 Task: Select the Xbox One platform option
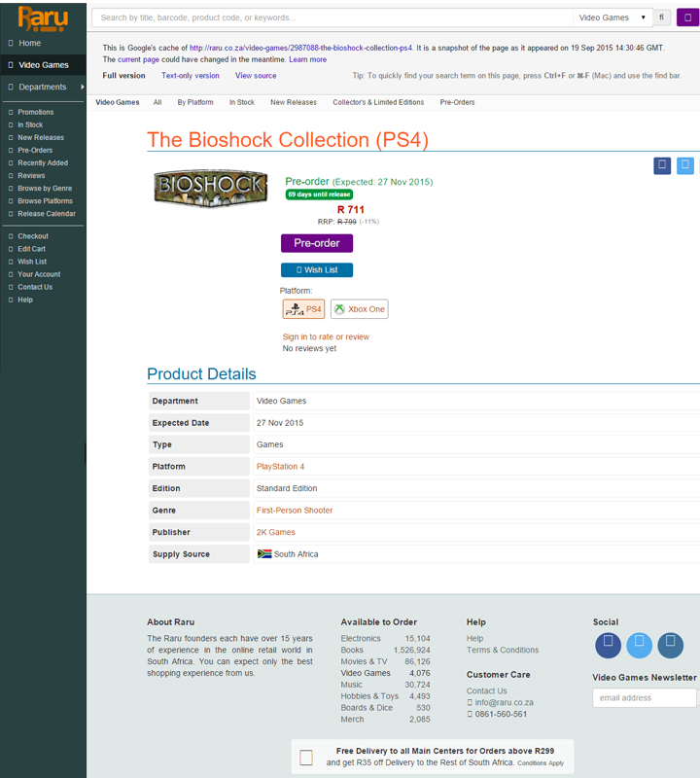360,309
